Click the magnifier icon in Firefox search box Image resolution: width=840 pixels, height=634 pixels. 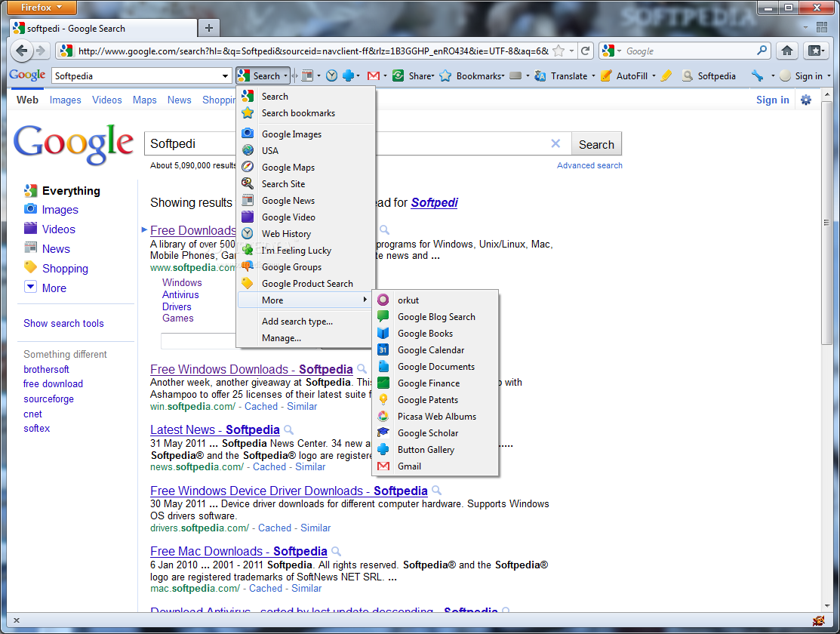point(762,51)
